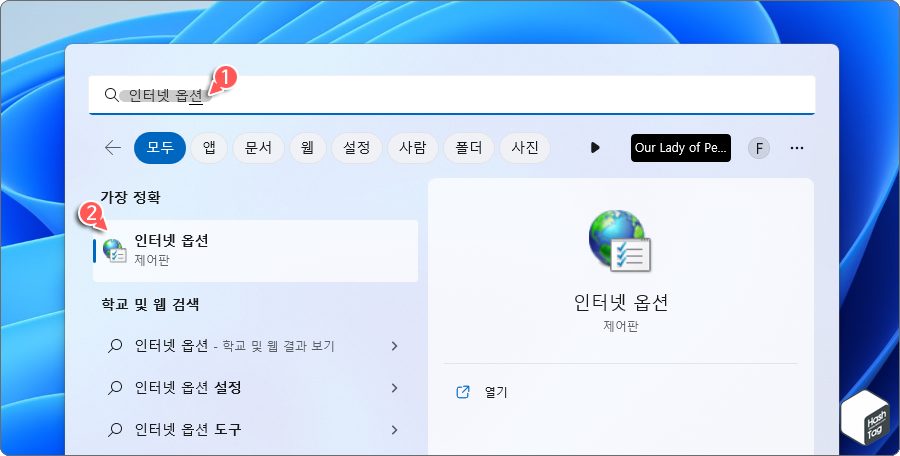The height and width of the screenshot is (456, 900).
Task: Click the open-in-new-window icon beside 열기
Action: click(x=462, y=392)
